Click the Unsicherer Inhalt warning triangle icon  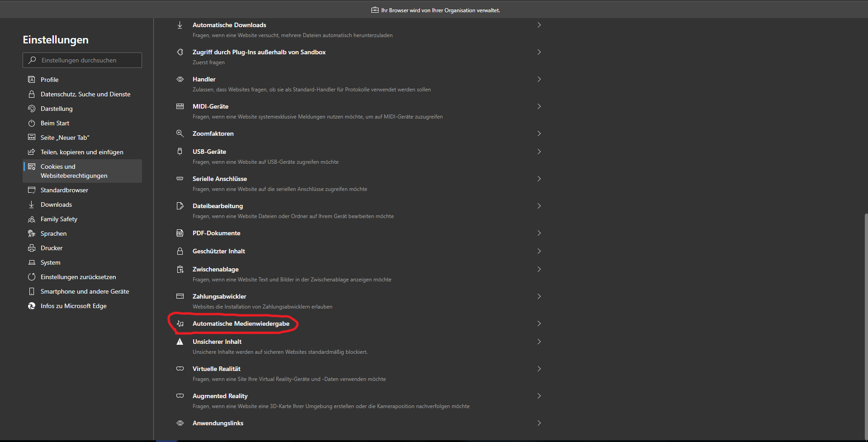180,342
